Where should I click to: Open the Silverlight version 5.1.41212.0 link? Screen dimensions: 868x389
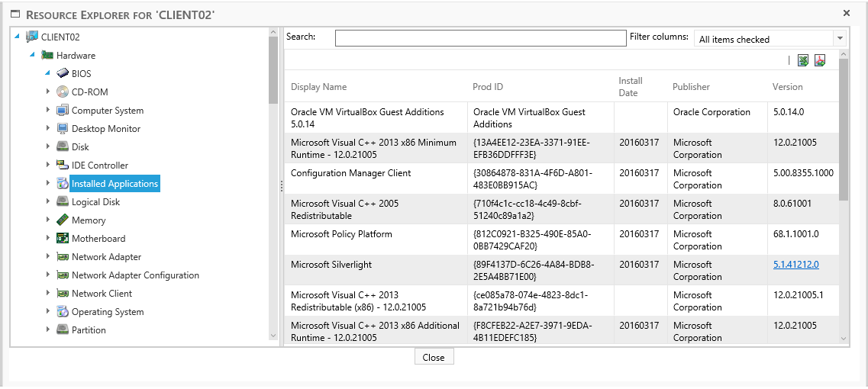[795, 265]
